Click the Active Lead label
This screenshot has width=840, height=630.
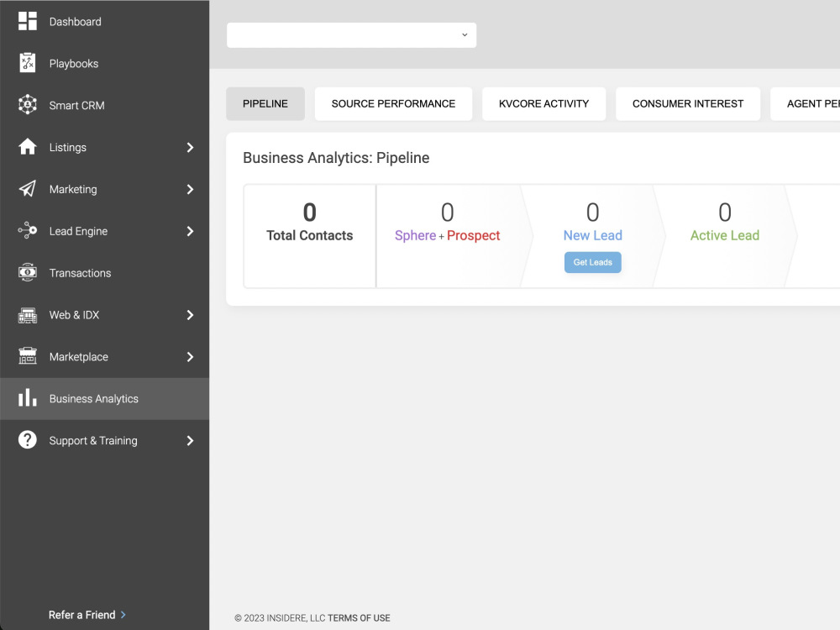tap(724, 235)
